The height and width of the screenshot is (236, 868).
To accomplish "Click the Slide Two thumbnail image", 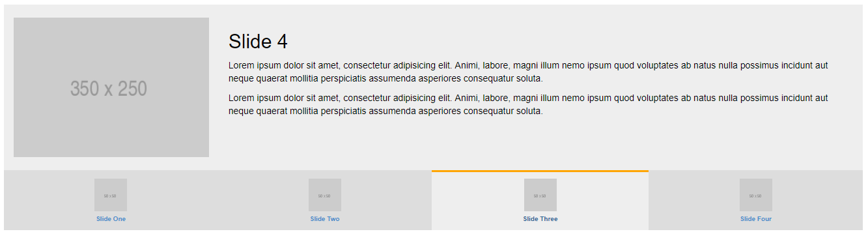I will [325, 195].
